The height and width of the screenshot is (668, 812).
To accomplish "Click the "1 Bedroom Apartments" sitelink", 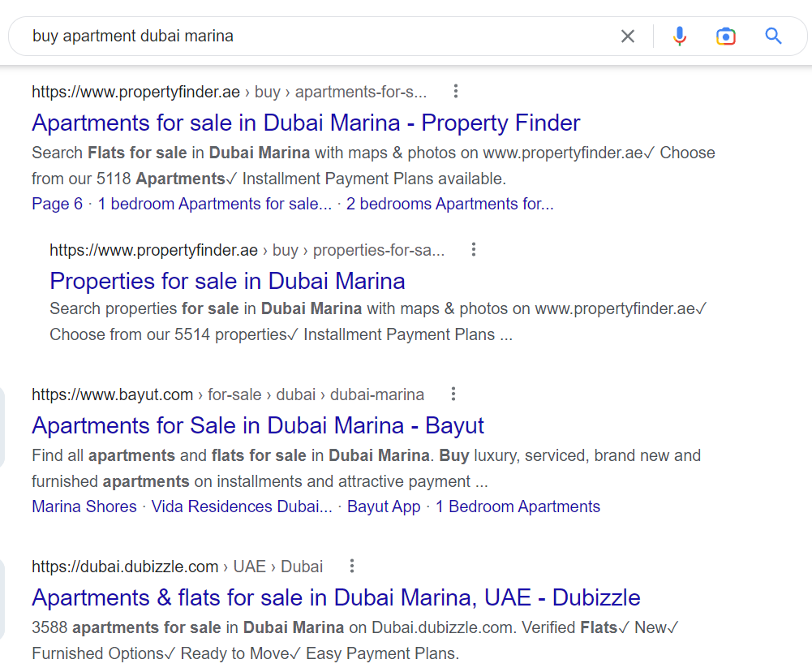I will [x=518, y=506].
